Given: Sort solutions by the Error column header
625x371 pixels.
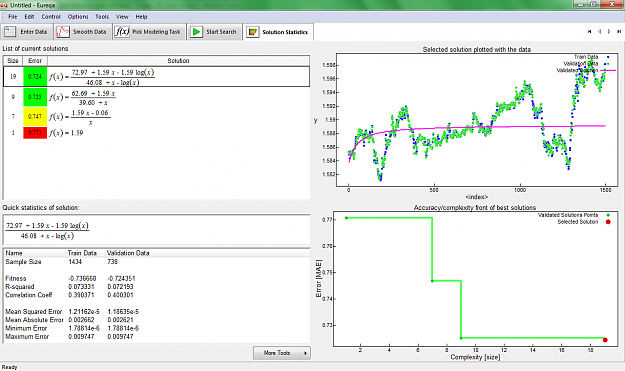Looking at the screenshot, I should coord(35,61).
